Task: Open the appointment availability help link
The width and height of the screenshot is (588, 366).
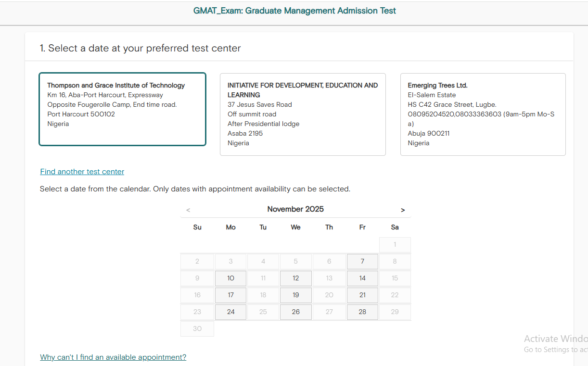Action: tap(113, 357)
